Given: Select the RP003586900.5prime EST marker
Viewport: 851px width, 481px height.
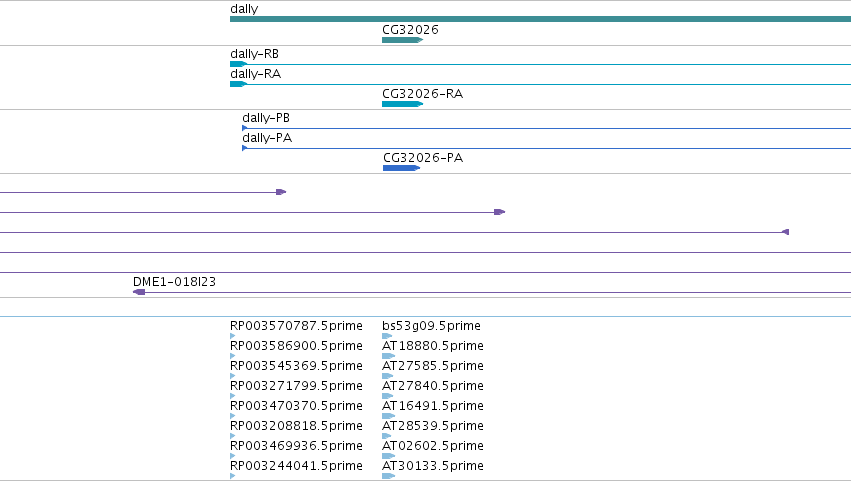Looking at the screenshot, I should click(x=233, y=356).
